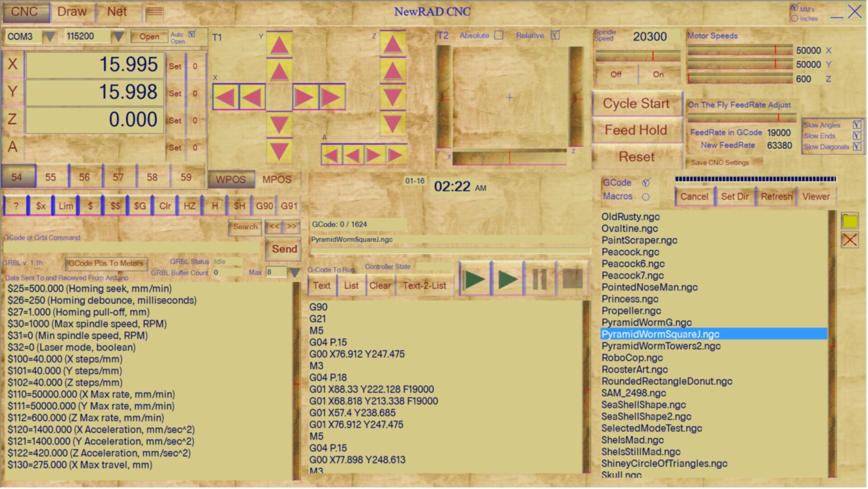Jog A axis fast right arrow

396,155
